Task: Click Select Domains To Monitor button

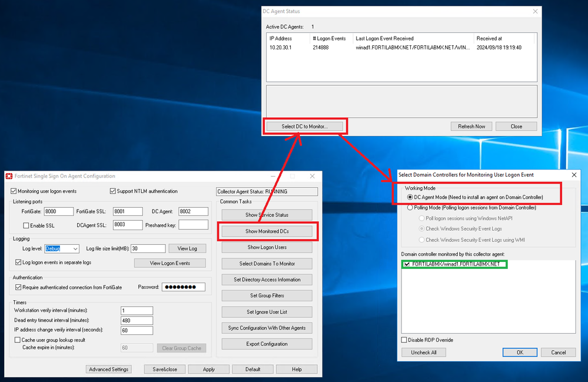Action: (x=267, y=264)
